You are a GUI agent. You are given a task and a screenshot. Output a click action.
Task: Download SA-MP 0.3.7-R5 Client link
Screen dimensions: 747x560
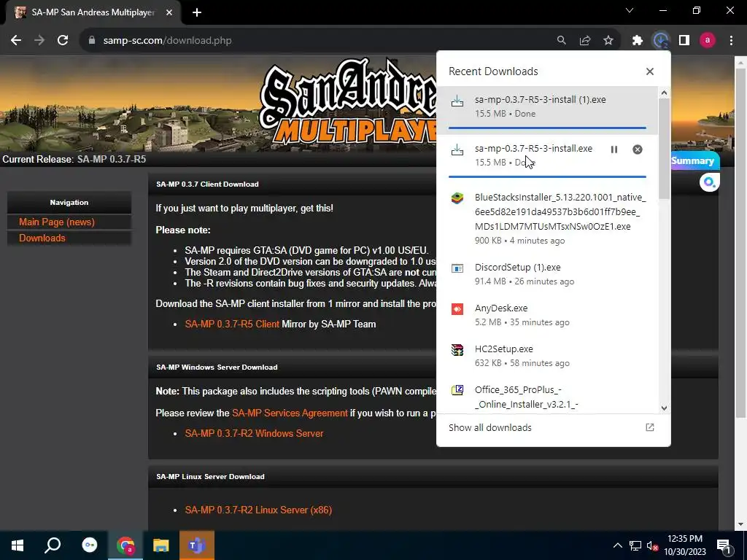(232, 324)
